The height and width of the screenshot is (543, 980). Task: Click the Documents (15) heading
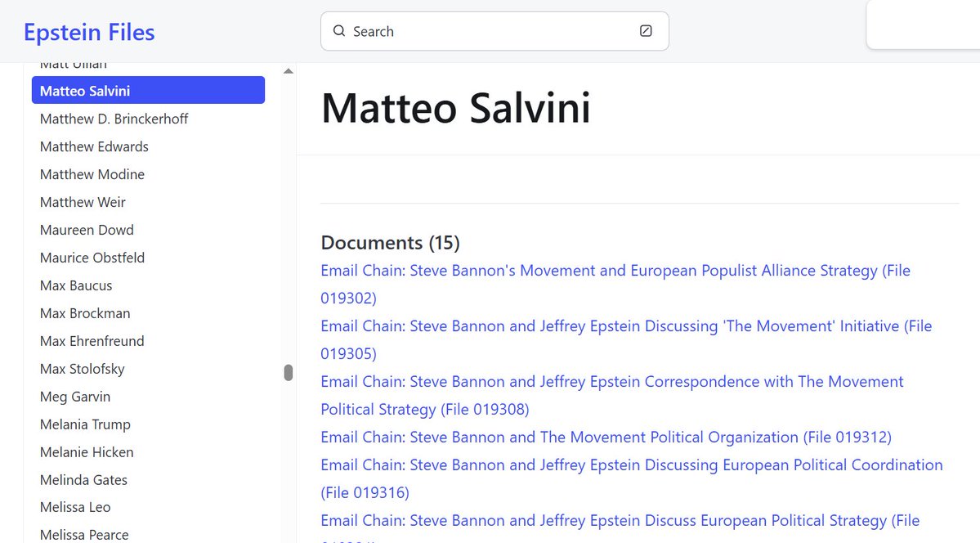[390, 243]
